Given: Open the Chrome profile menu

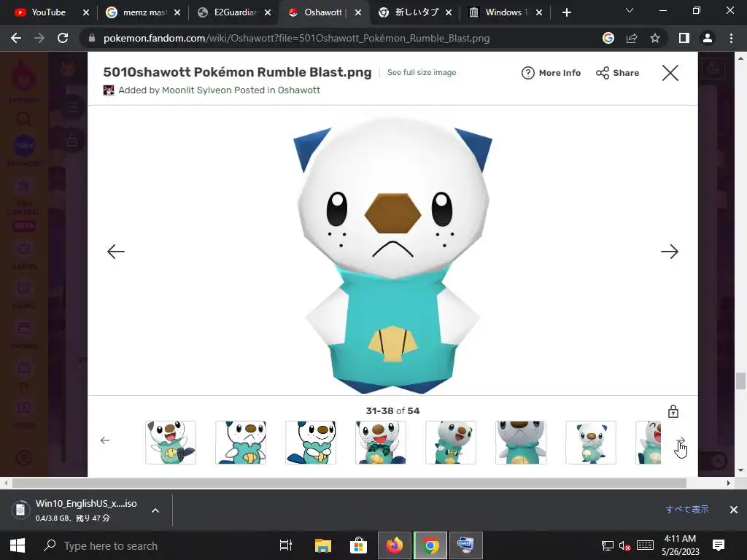Looking at the screenshot, I should click(708, 38).
